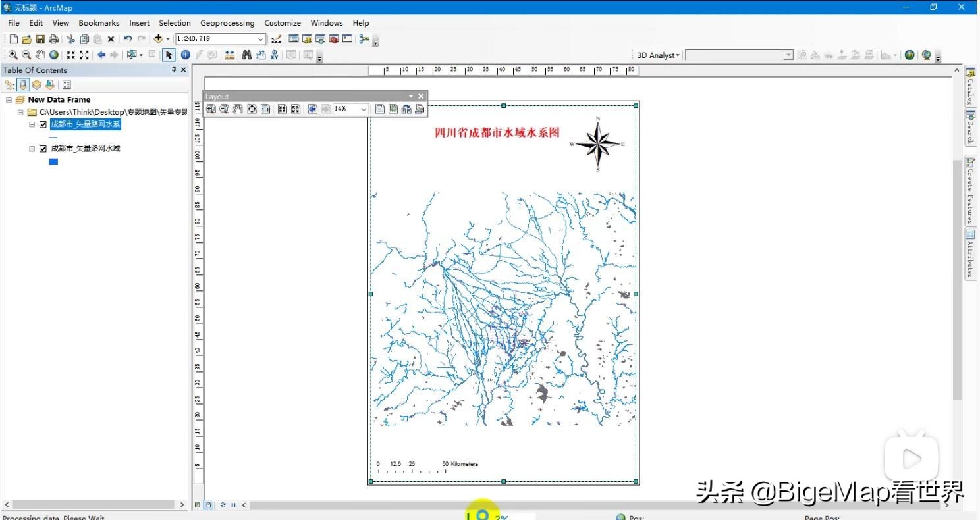Viewport: 980px width, 520px height.
Task: Open the Geoprocessing menu
Action: point(227,22)
